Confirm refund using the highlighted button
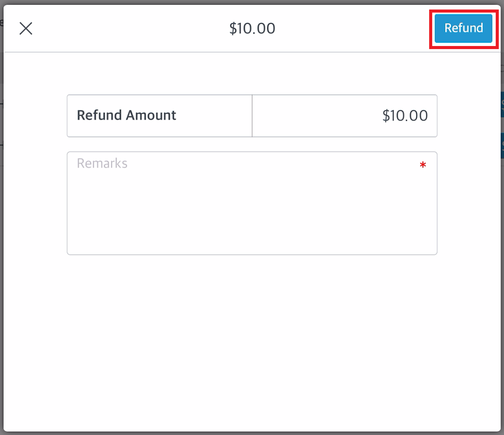The image size is (504, 435). (464, 28)
